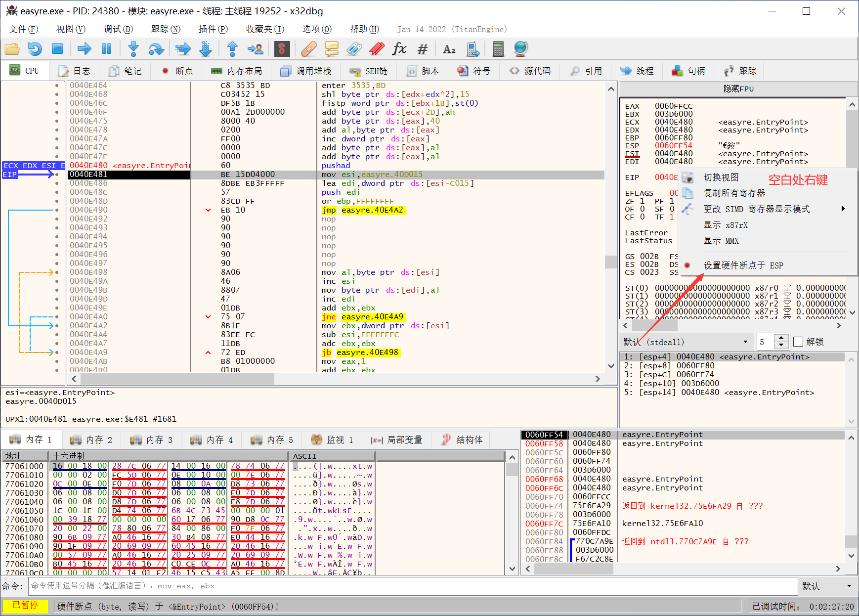Image resolution: width=859 pixels, height=616 pixels.
Task: Select 设置硬件断点于 ESP from context menu
Action: pos(743,265)
